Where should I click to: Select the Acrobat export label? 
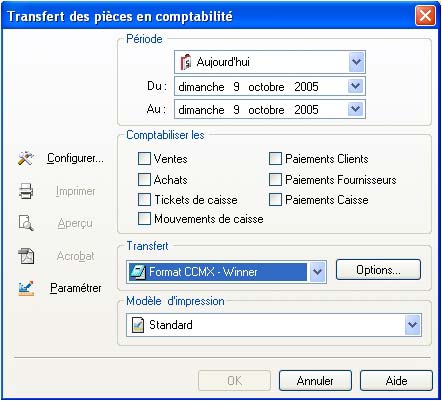coord(75,256)
